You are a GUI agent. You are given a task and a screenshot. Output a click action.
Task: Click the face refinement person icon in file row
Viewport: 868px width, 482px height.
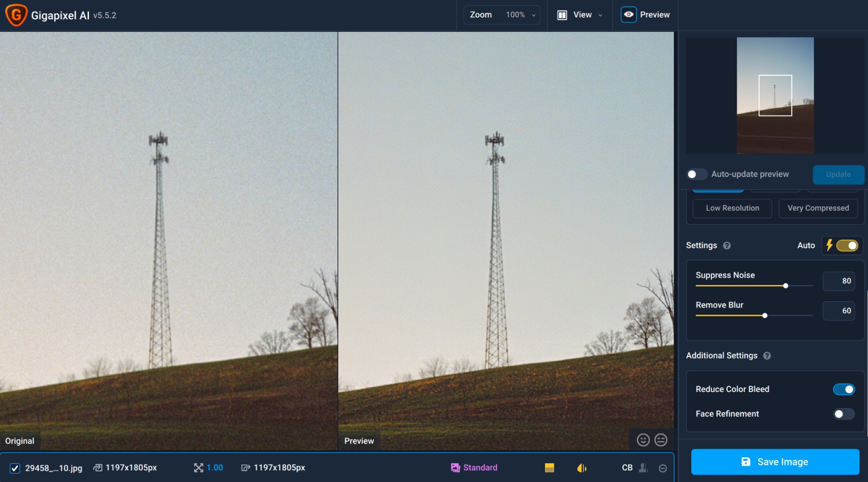[644, 468]
